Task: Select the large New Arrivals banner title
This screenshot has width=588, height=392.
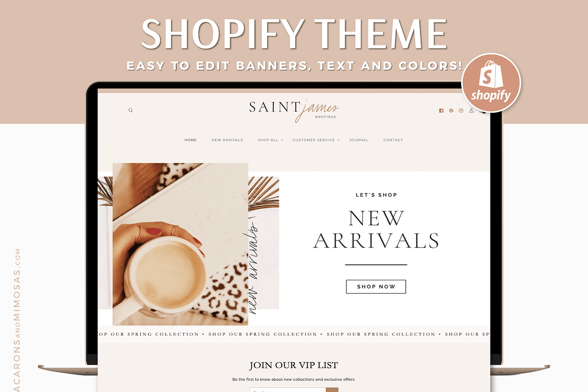Action: coord(376,229)
